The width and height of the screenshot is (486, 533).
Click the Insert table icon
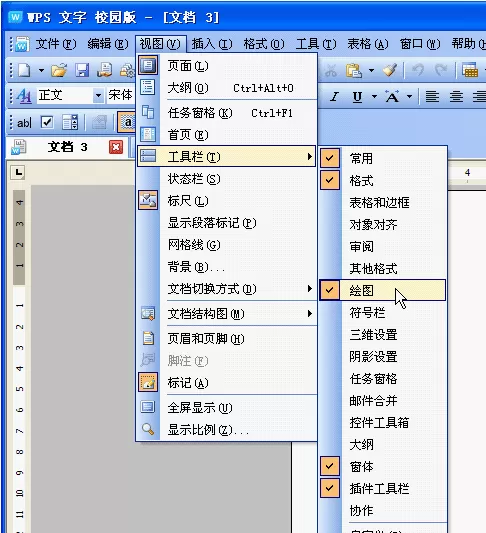[470, 70]
